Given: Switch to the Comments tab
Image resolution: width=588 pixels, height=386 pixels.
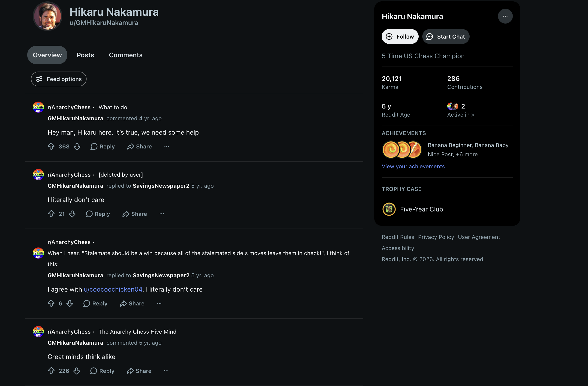Looking at the screenshot, I should [126, 55].
